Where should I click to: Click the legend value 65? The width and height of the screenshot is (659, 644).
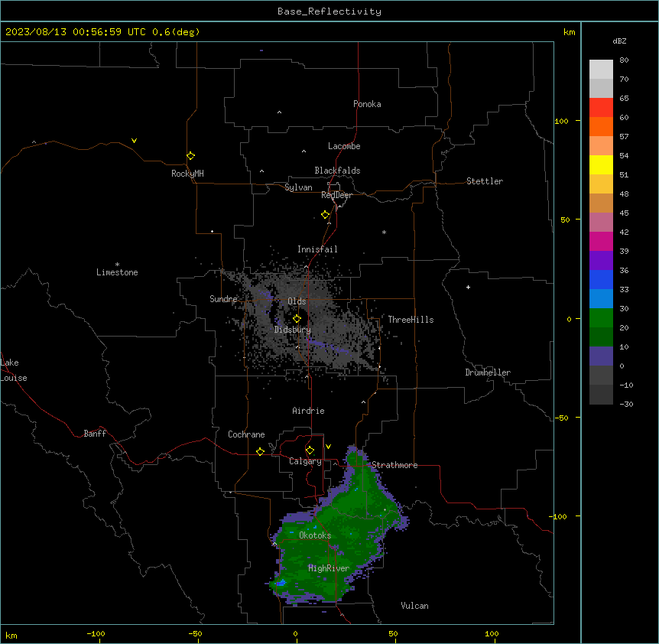624,98
